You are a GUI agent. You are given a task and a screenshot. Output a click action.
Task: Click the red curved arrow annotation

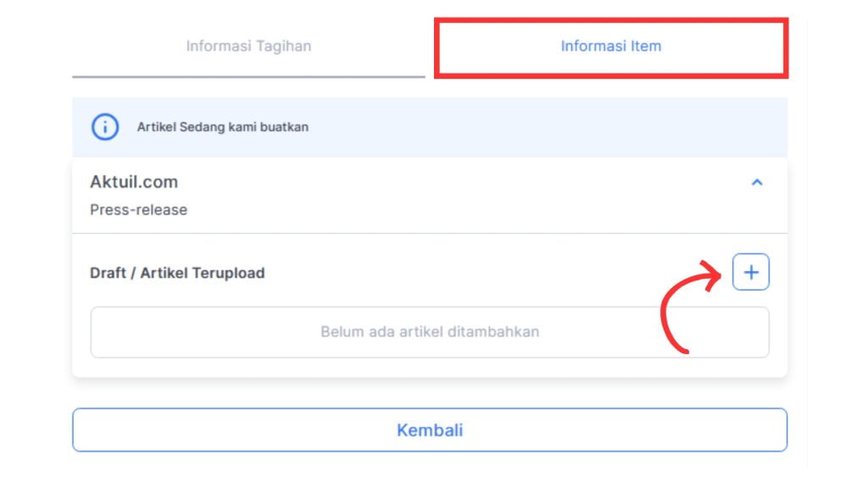[x=690, y=306]
